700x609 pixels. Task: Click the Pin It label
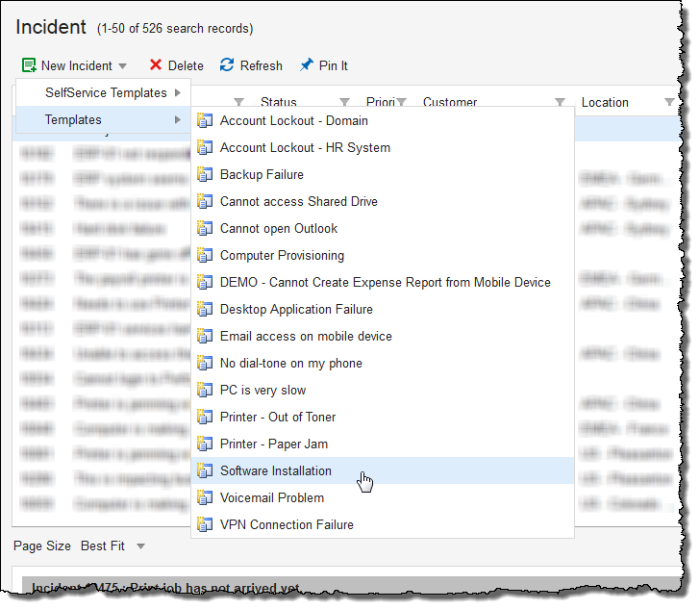tap(333, 65)
